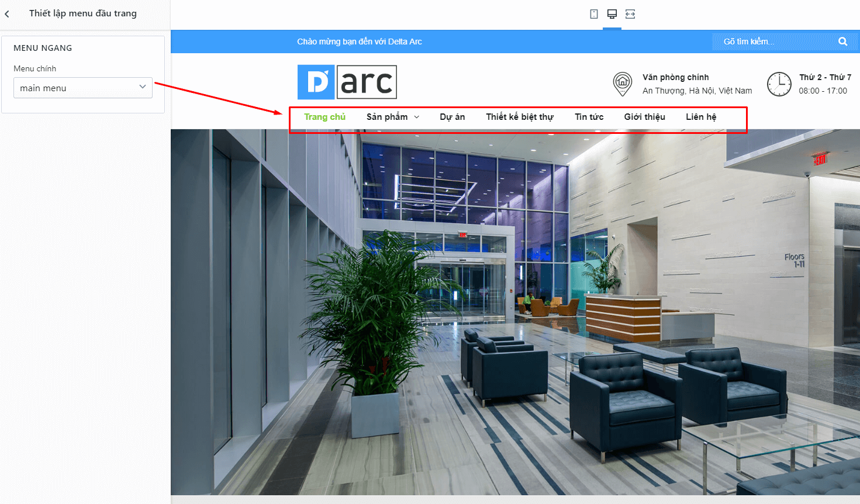Click the office location pin icon
This screenshot has height=504, width=860.
[x=623, y=84]
